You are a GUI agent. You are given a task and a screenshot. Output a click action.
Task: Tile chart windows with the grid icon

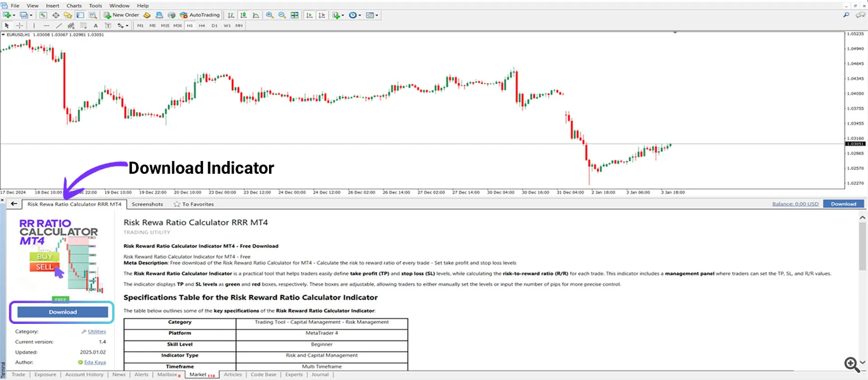click(x=295, y=14)
